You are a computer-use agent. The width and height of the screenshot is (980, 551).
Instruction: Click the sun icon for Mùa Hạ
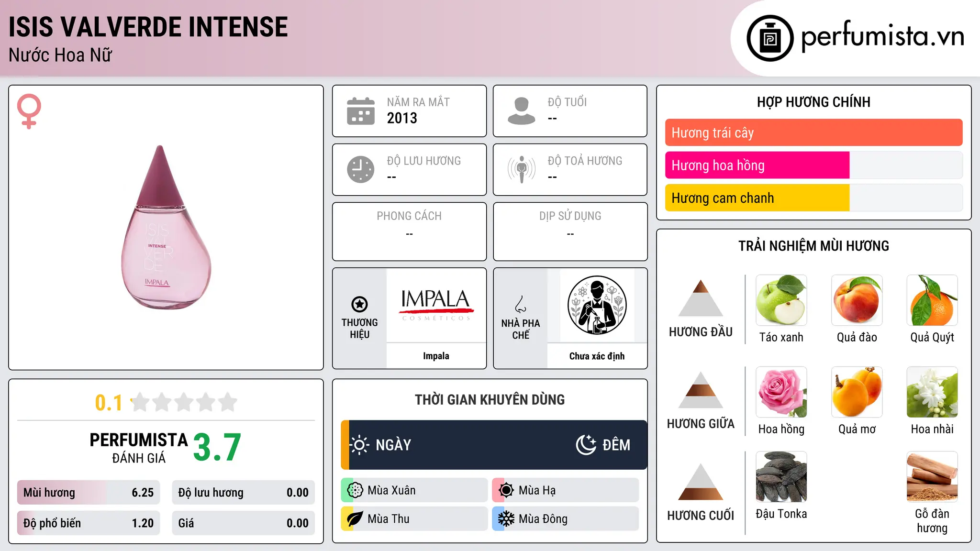tap(506, 490)
